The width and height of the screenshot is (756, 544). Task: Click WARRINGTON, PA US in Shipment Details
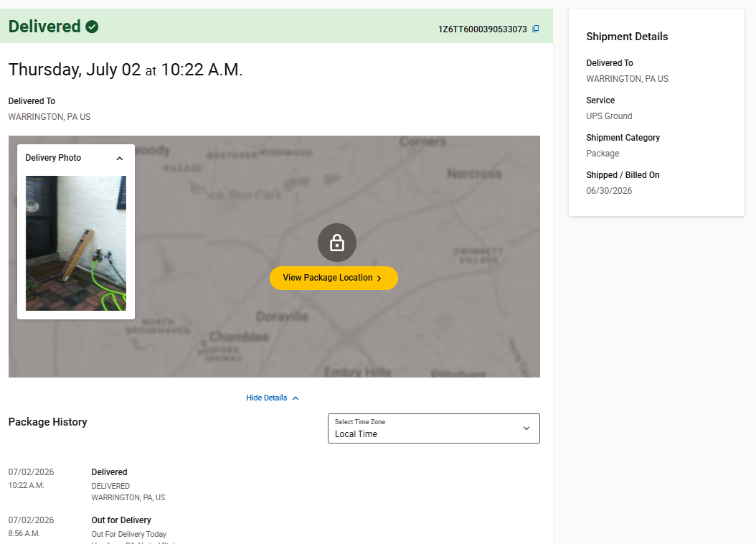click(x=628, y=79)
